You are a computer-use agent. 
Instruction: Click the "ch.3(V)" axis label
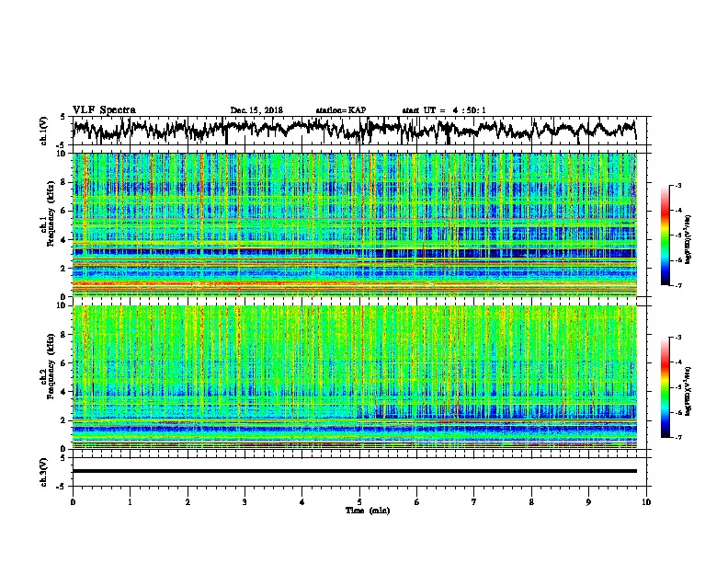44,472
